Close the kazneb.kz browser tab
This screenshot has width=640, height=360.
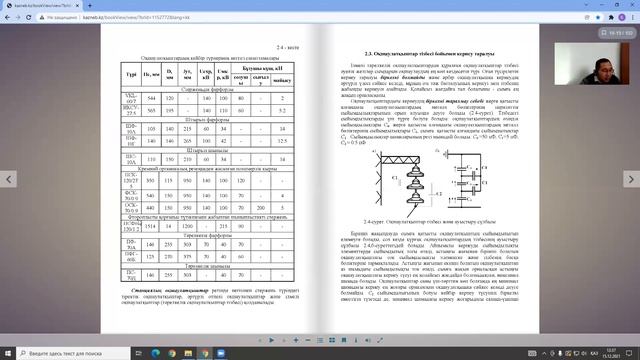[78, 6]
